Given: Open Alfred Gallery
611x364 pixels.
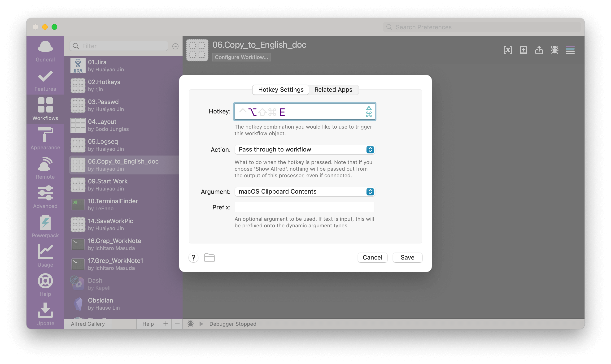Looking at the screenshot, I should tap(88, 324).
